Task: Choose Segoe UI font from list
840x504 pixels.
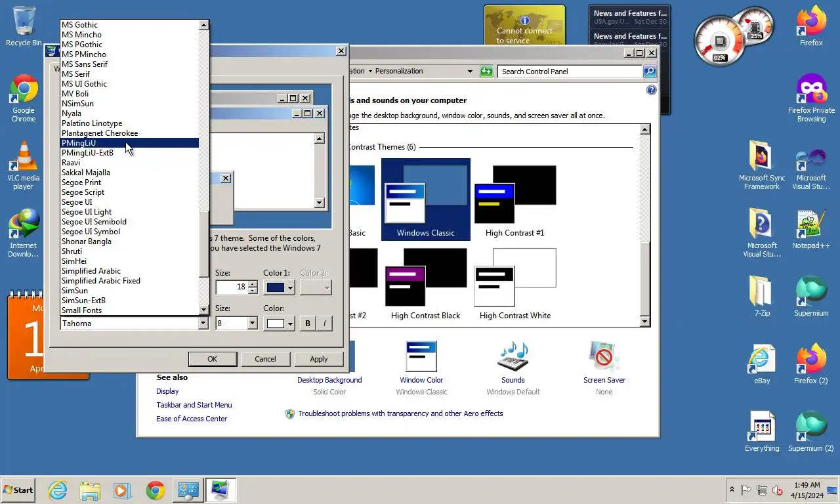Action: (x=129, y=202)
